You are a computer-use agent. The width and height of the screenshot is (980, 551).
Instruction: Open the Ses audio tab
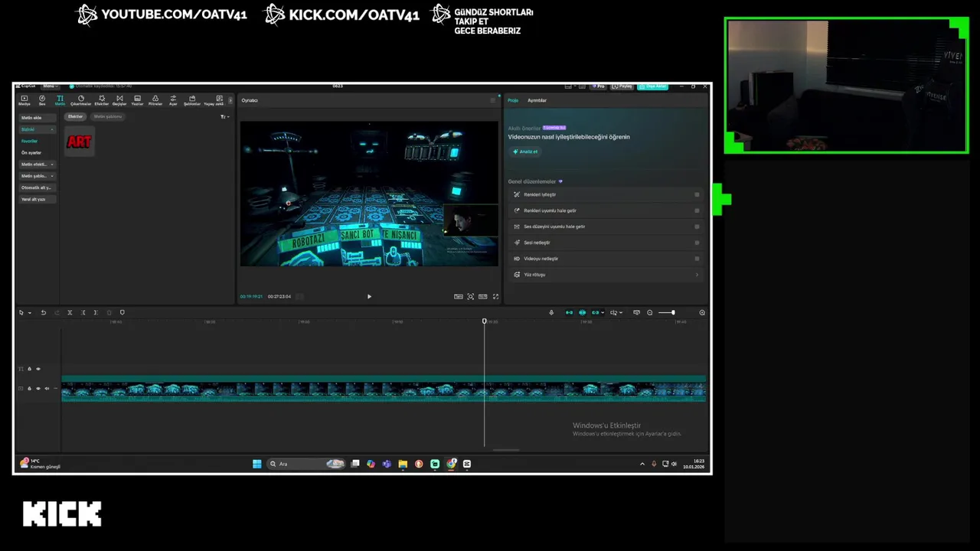42,100
